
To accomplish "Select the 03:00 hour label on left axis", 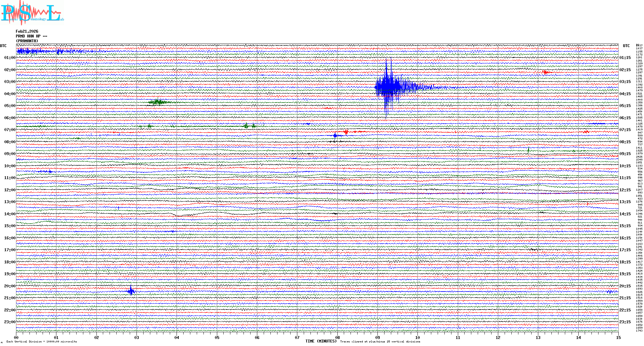I will [10, 82].
